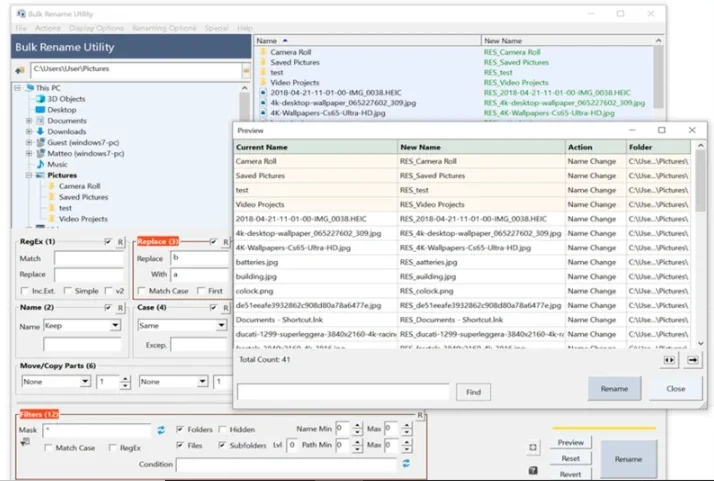The height and width of the screenshot is (481, 714).
Task: Open the Actions menu
Action: coord(47,28)
